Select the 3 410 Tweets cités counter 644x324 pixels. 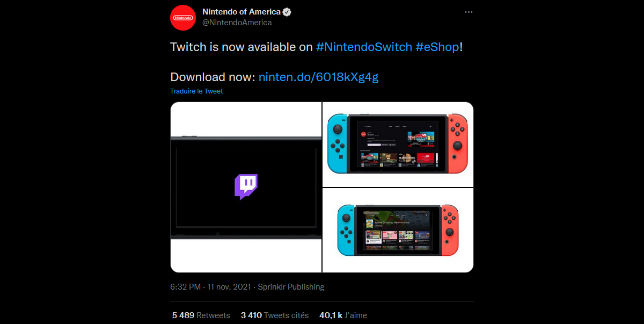click(275, 315)
